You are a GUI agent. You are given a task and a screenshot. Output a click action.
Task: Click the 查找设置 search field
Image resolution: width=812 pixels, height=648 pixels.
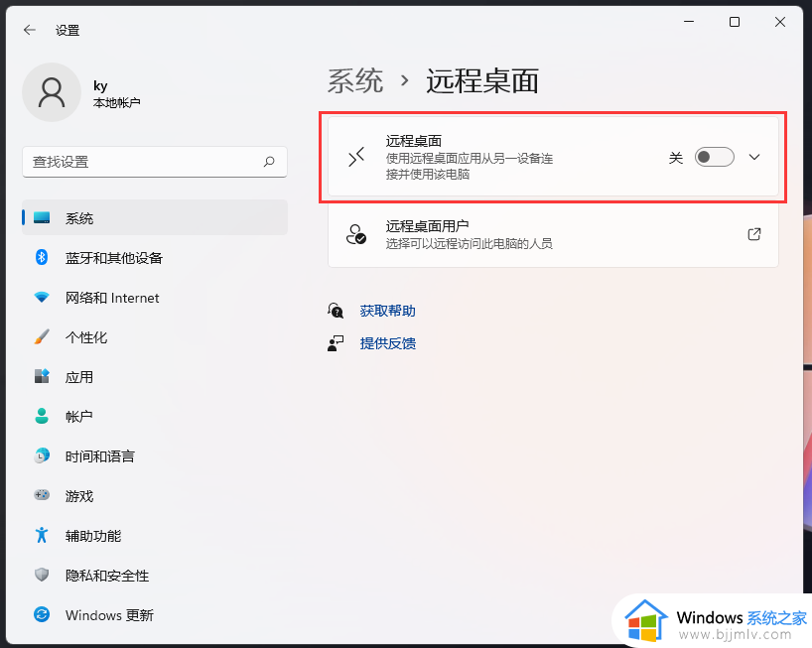(154, 162)
